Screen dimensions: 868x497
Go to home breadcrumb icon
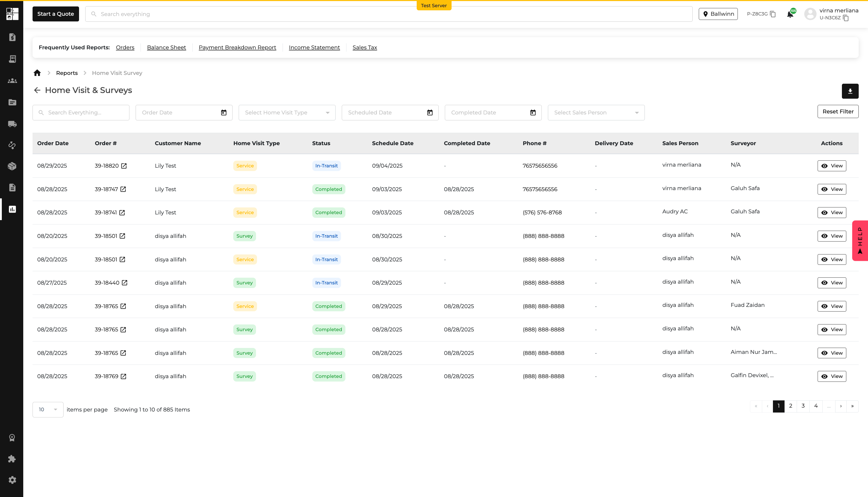point(37,73)
